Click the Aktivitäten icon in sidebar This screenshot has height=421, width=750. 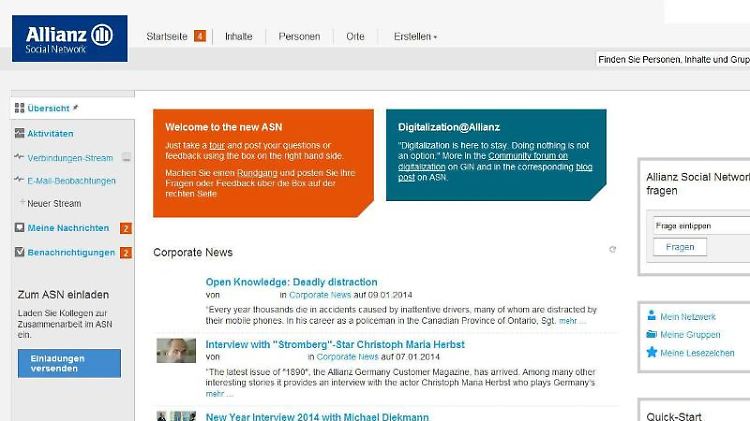[20, 133]
